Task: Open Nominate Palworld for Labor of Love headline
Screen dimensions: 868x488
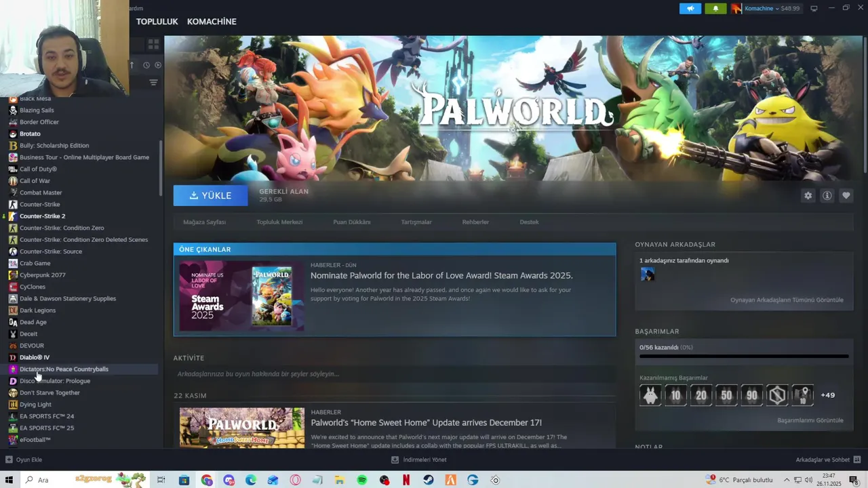Action: (441, 276)
